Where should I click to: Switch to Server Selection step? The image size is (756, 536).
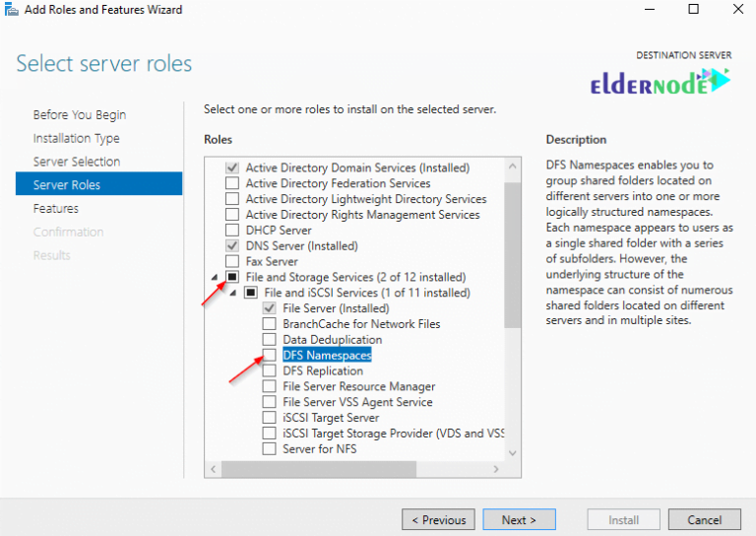click(77, 162)
